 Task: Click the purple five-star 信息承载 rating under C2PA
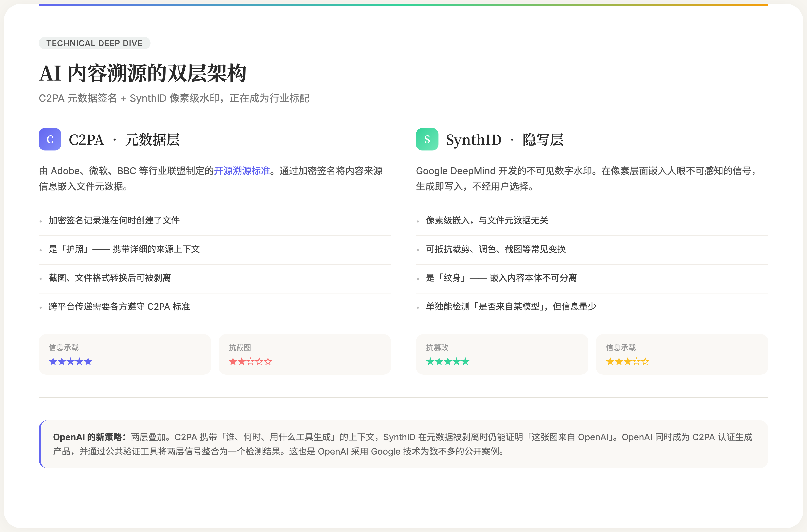(71, 362)
